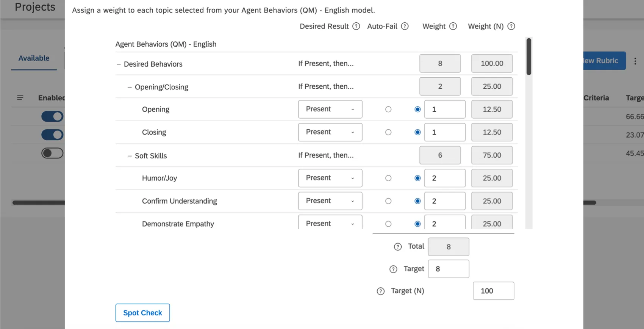Screen dimensions: 644x329
Task: Collapse the Soft Skills category
Action: (130, 156)
